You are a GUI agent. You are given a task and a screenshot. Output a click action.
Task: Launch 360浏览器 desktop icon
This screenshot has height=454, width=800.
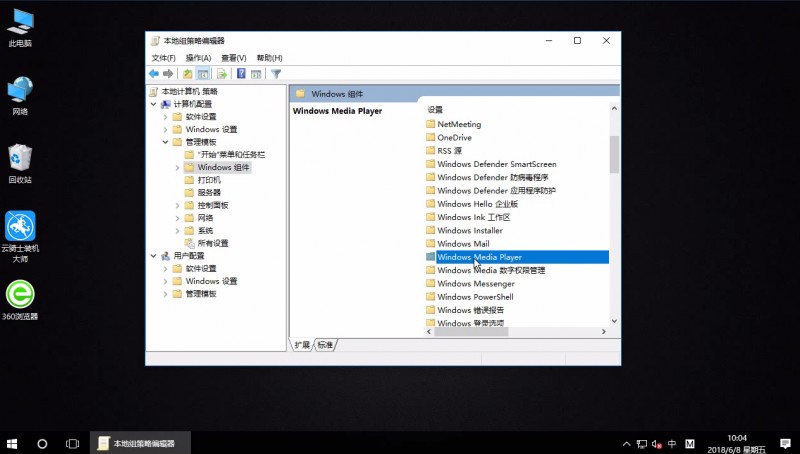pyautogui.click(x=20, y=300)
